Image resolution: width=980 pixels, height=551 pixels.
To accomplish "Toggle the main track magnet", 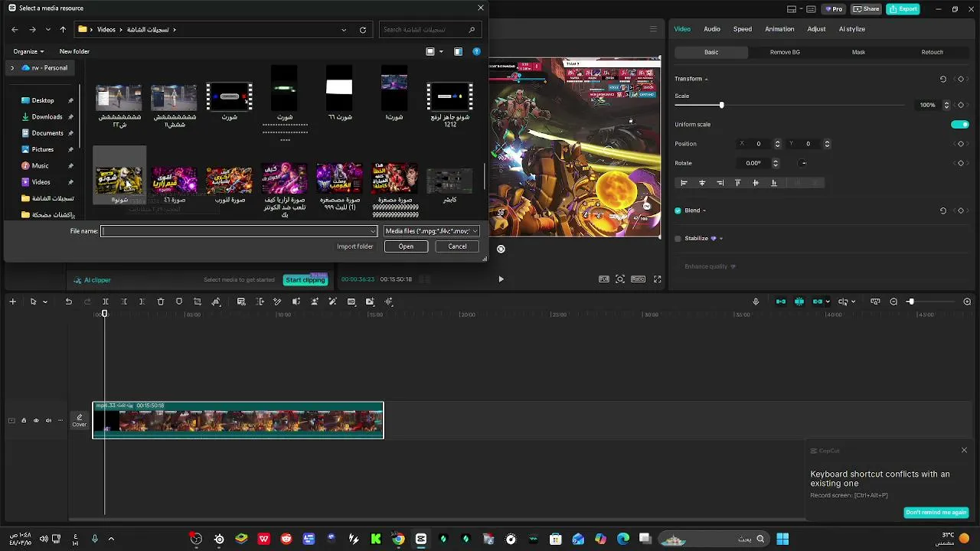I will (781, 302).
